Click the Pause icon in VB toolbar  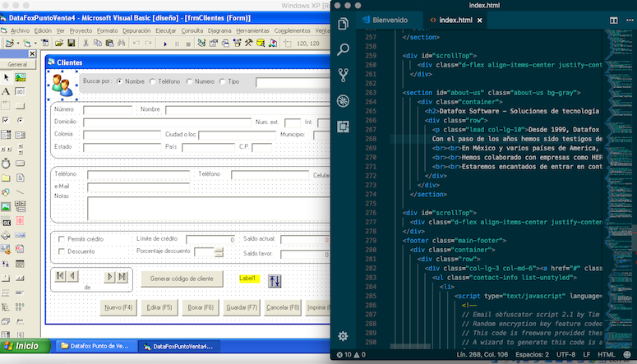click(177, 44)
